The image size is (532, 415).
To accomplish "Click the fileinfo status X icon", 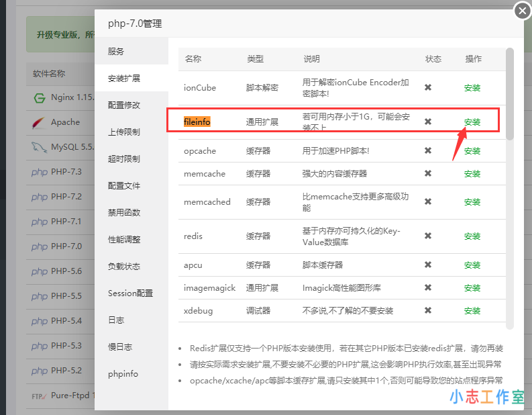I will pyautogui.click(x=428, y=122).
